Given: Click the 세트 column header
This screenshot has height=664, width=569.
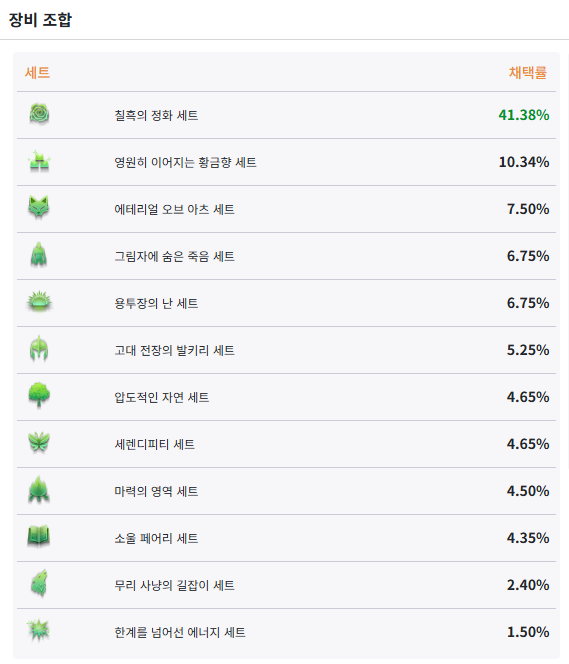Looking at the screenshot, I should click(x=38, y=73).
